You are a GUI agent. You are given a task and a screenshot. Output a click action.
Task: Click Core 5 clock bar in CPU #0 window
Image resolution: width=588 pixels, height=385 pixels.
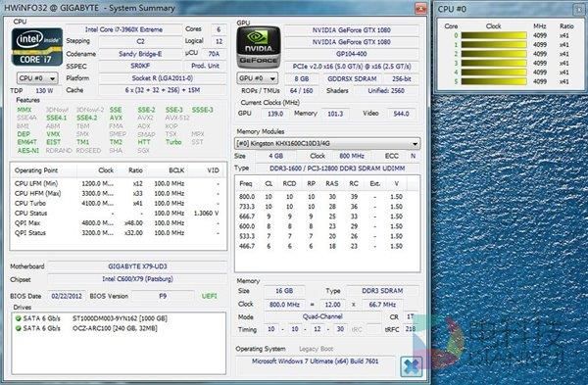494,81
